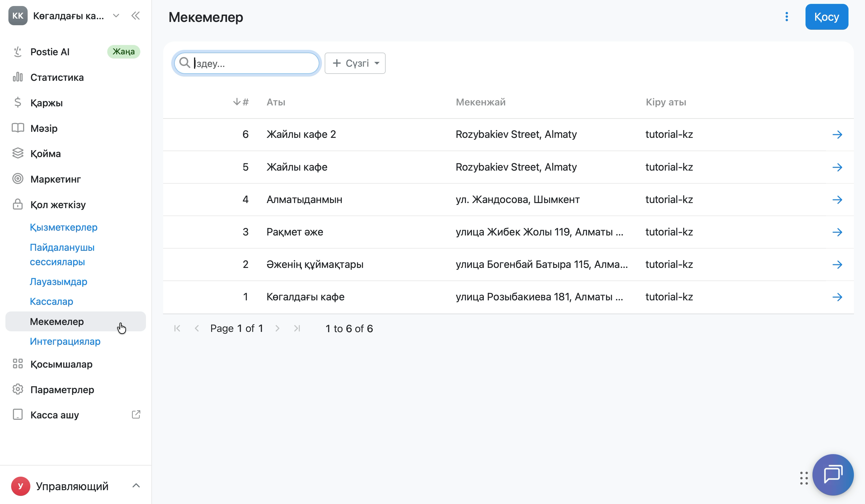Open the Кассалар page
Image resolution: width=865 pixels, height=504 pixels.
point(51,302)
